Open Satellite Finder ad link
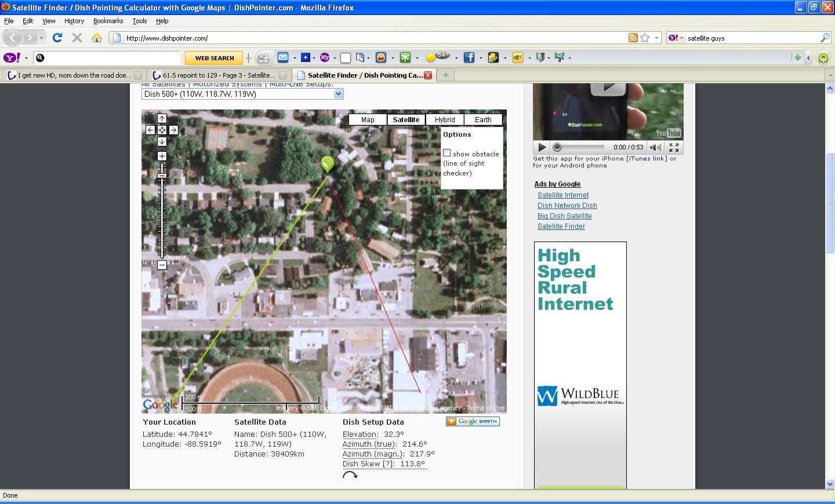The image size is (835, 504). click(561, 227)
